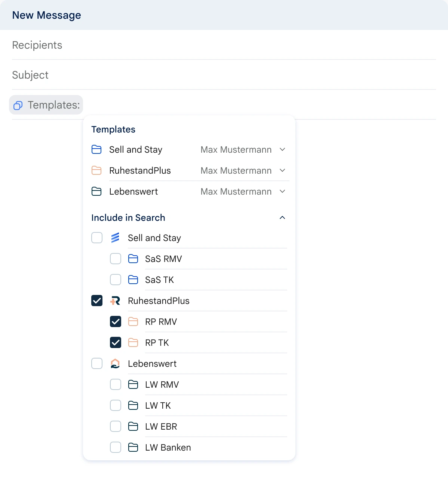The height and width of the screenshot is (500, 448).
Task: Check the SaS TK checkbox
Action: [x=116, y=280]
